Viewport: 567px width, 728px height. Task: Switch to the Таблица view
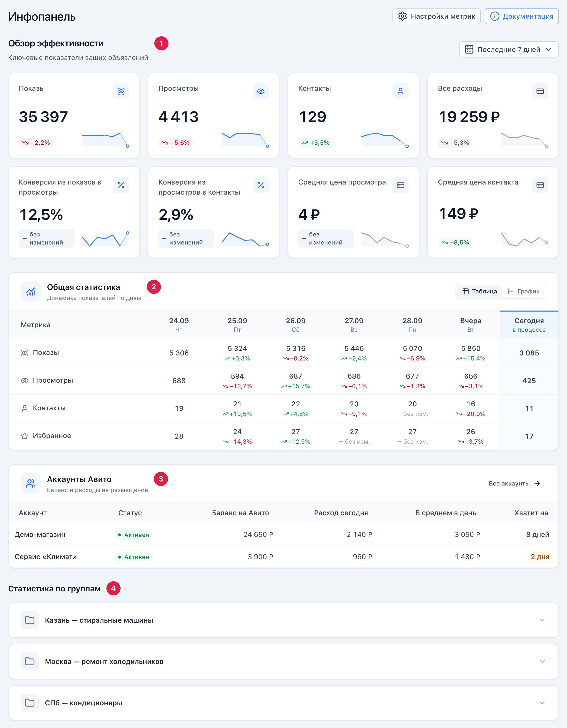coord(480,291)
